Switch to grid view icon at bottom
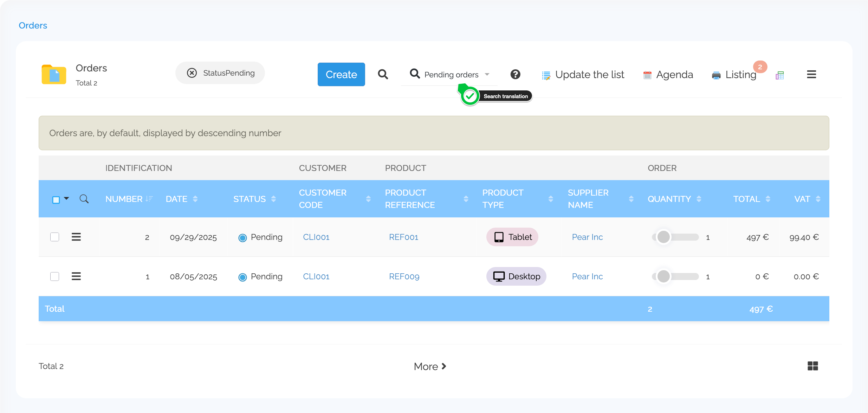This screenshot has height=413, width=868. 812,366
